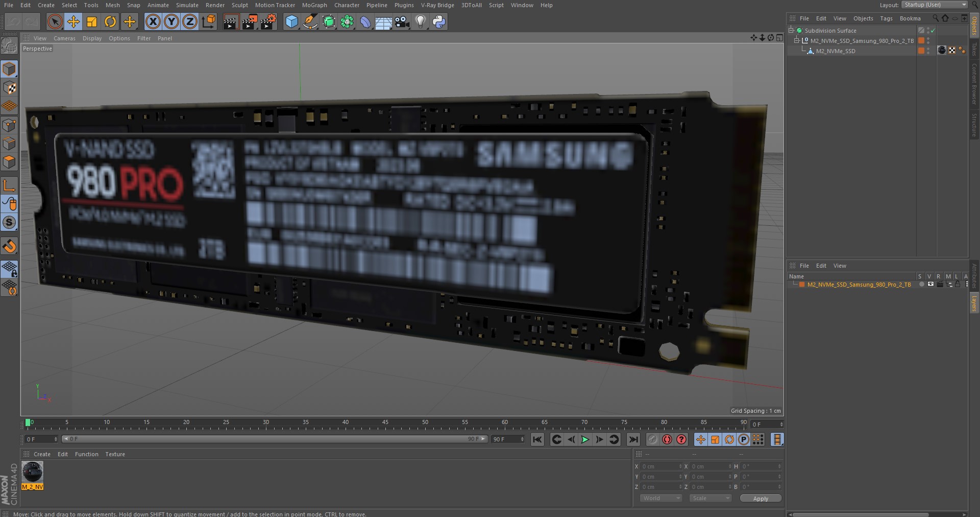Select the M2_NVMe_SSD object

[836, 51]
